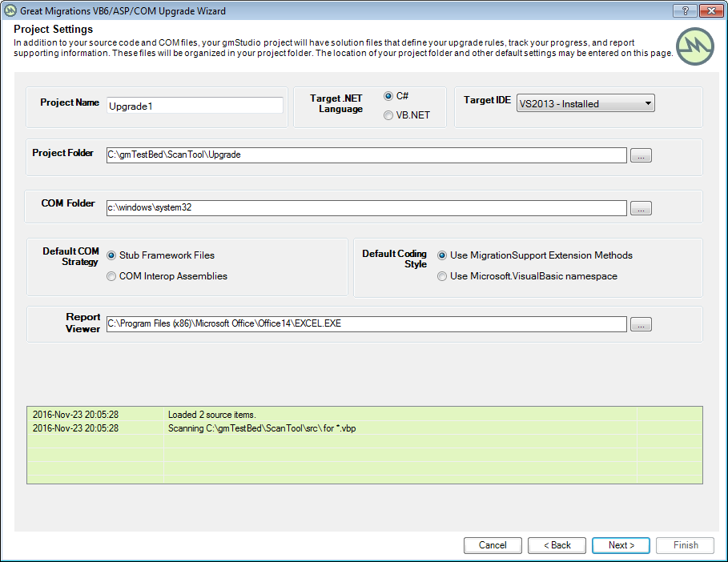Open the Help (?) icon in title bar
Image resolution: width=728 pixels, height=562 pixels.
685,10
